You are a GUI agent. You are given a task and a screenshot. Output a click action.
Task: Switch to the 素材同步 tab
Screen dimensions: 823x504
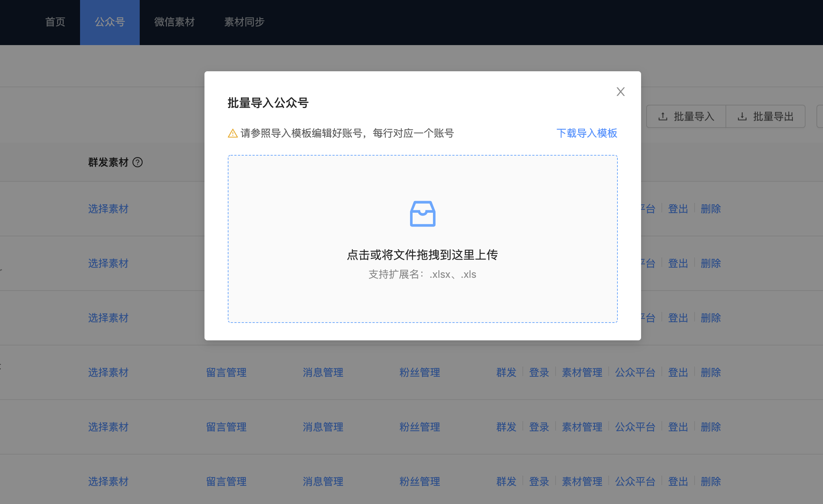point(244,22)
